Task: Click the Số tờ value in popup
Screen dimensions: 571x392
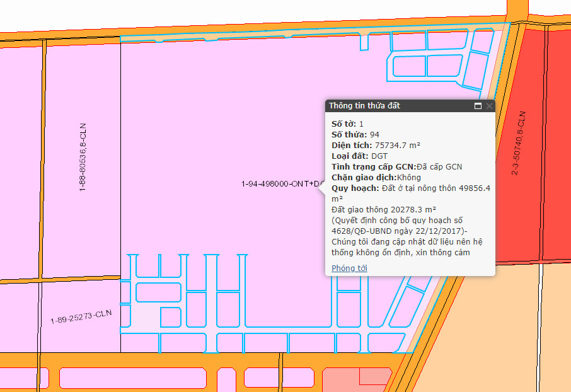Action: pyautogui.click(x=361, y=122)
